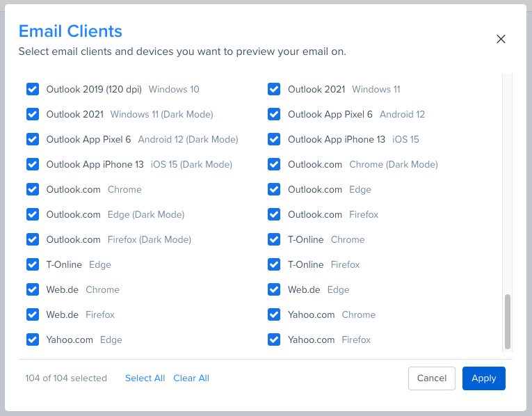Deselect Yahoo.com Chrome checkbox

pos(274,315)
